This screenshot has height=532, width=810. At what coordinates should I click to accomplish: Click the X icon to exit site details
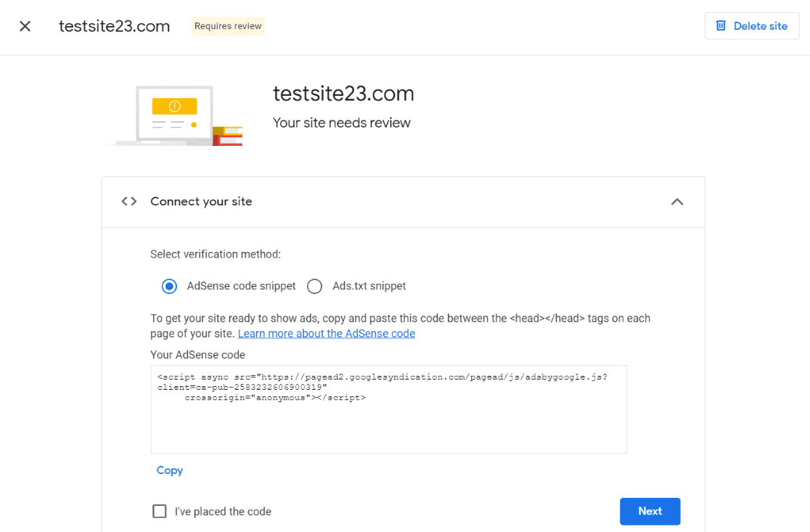click(x=24, y=25)
